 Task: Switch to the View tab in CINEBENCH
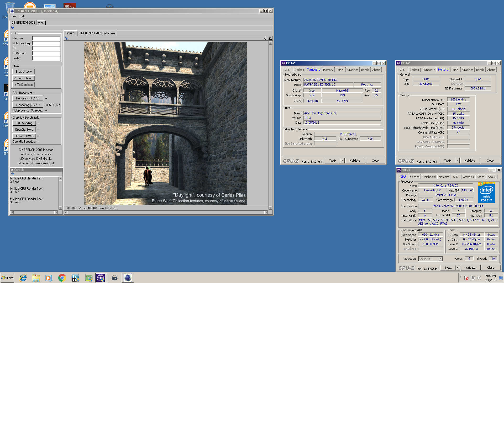(x=41, y=23)
